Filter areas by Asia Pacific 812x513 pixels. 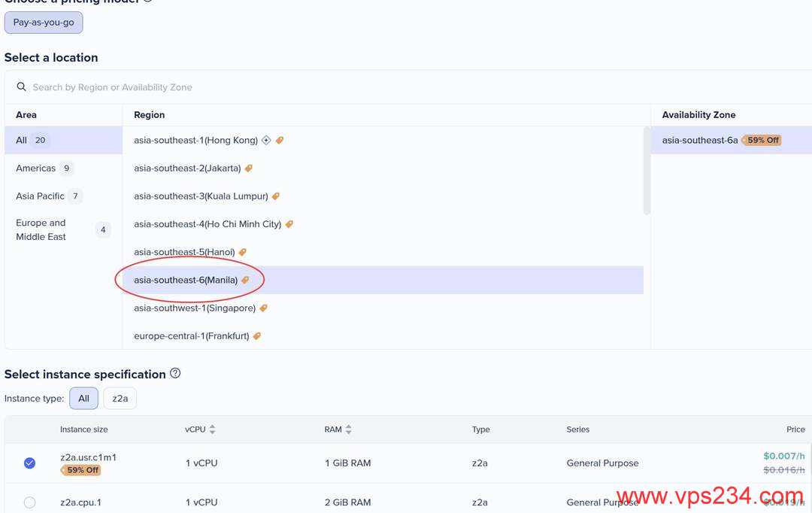(x=40, y=196)
